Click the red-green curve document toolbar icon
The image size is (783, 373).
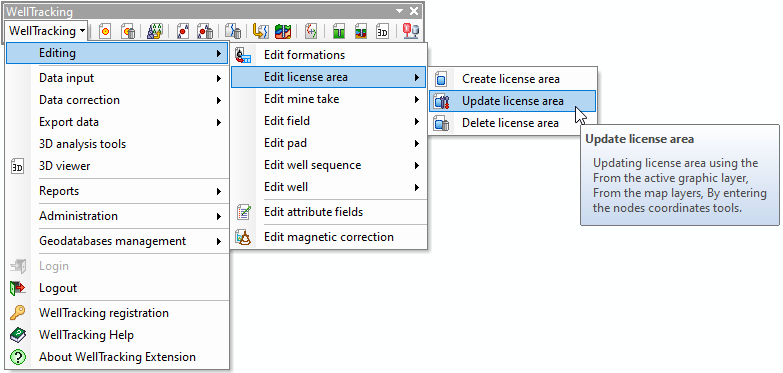[x=311, y=31]
